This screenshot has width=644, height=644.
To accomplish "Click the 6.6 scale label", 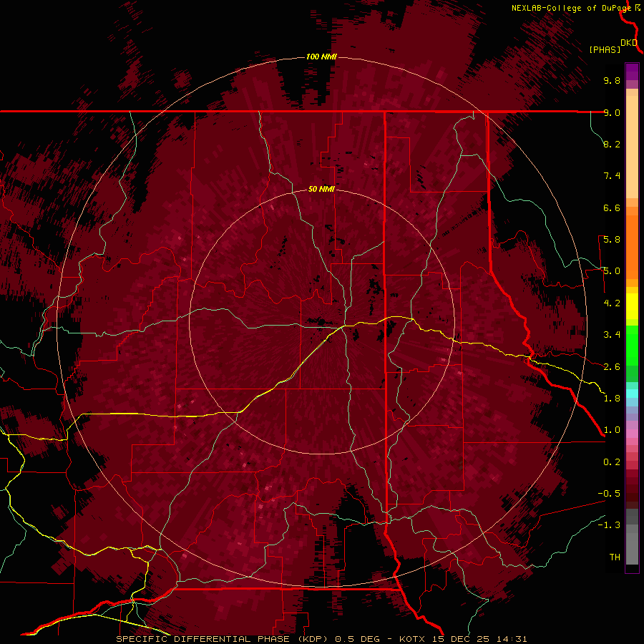I will [612, 208].
